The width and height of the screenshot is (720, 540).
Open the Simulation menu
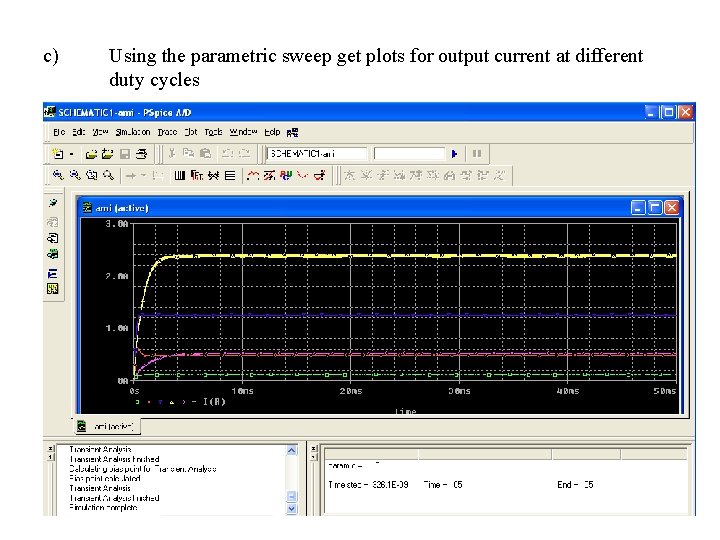coord(133,132)
